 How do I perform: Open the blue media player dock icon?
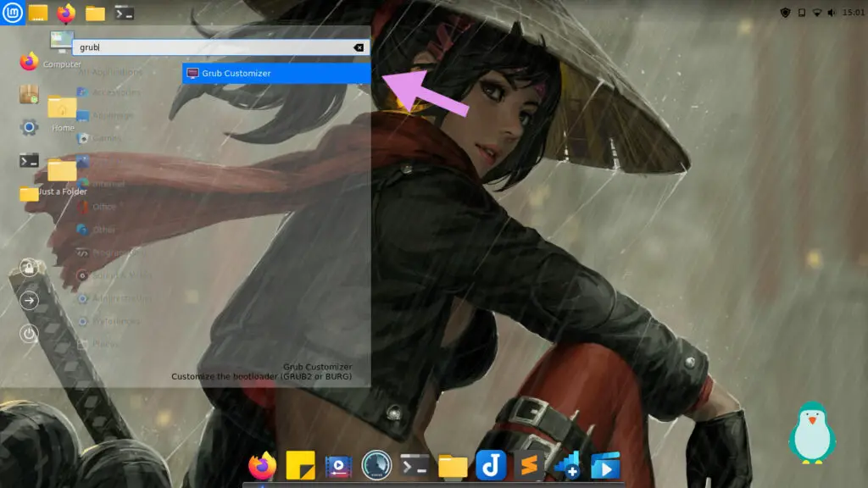tap(605, 465)
